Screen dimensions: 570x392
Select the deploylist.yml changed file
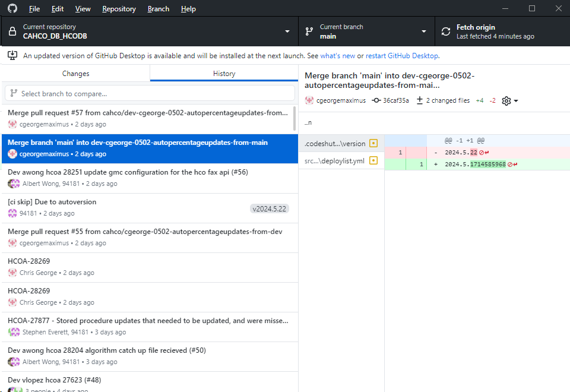click(335, 160)
